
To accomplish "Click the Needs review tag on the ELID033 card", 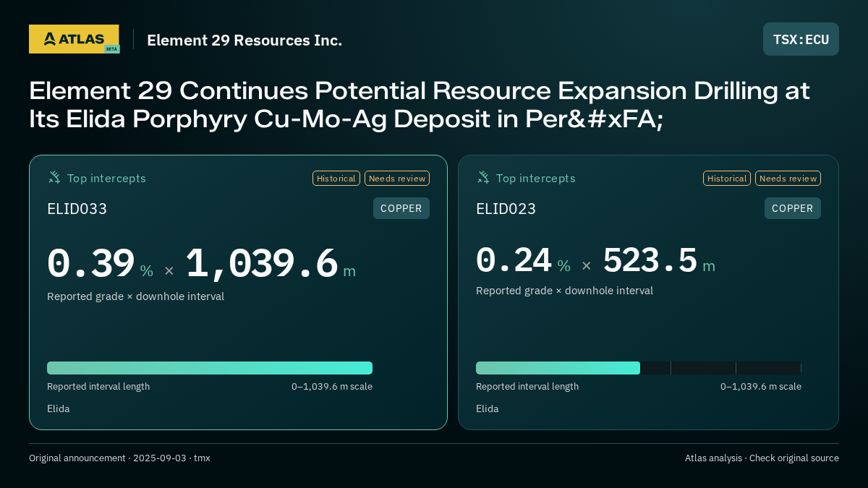I will point(397,178).
